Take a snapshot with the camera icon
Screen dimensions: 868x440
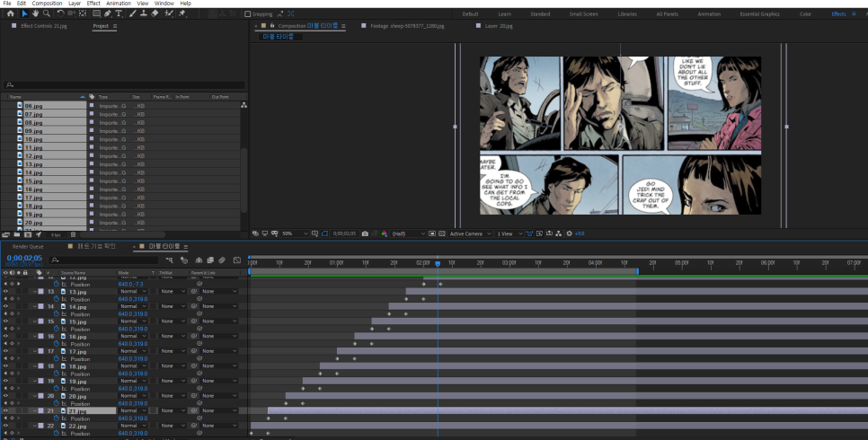point(365,233)
